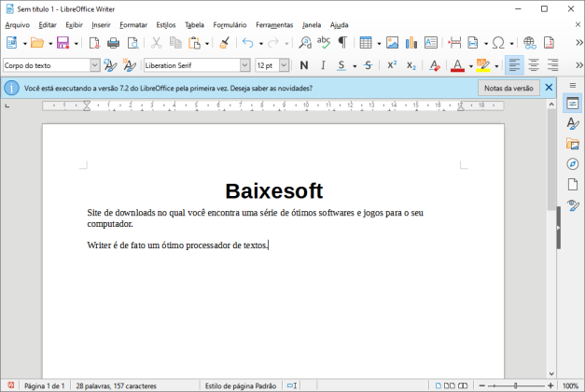Click the Insert chart icon
This screenshot has height=392, width=585.
point(411,43)
